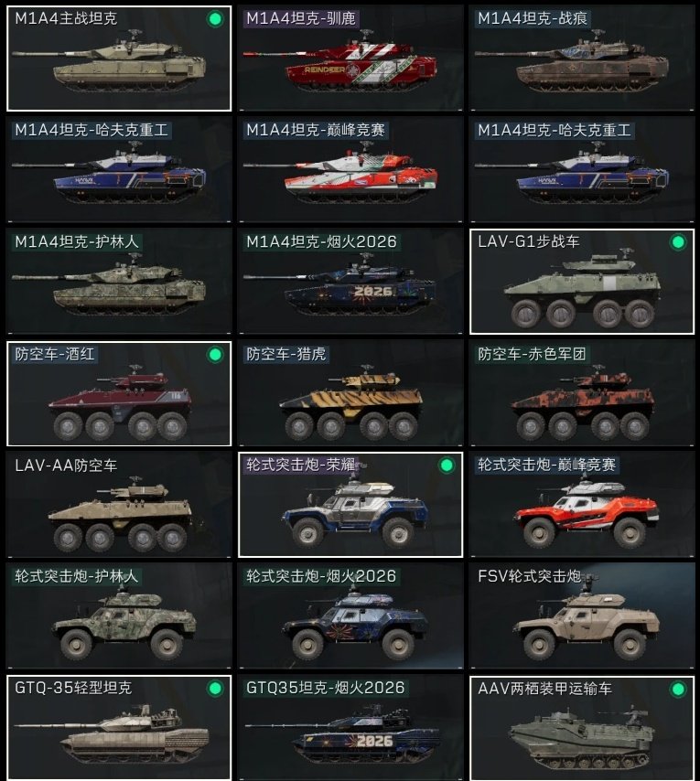The height and width of the screenshot is (781, 700).
Task: Select the tiger-striped 防空车-猎虎 vehicle
Action: [x=350, y=393]
